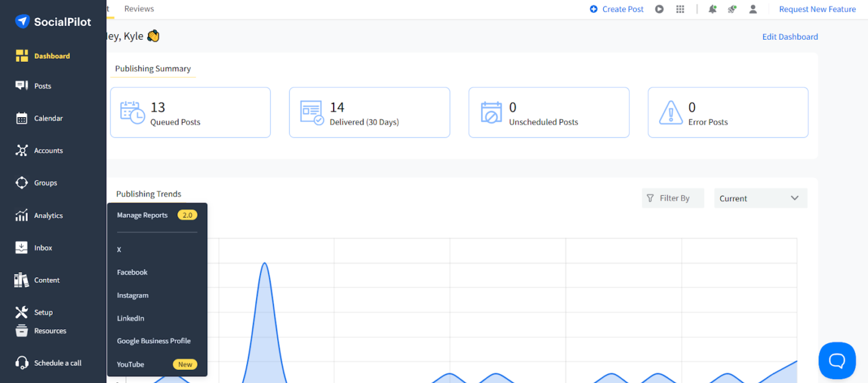The height and width of the screenshot is (383, 868).
Task: Click the Schedule a call headset icon
Action: click(22, 363)
